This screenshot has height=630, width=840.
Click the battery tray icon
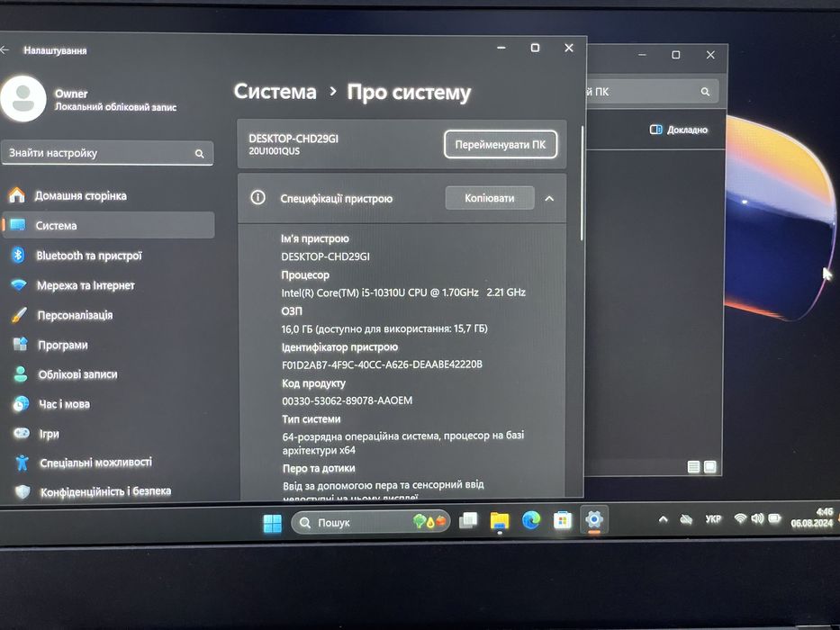coord(774,518)
